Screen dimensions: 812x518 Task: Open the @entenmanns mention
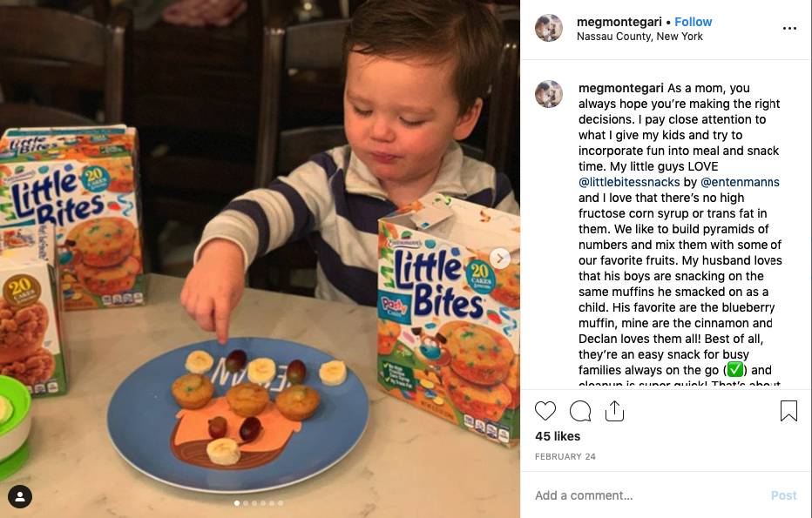click(x=740, y=182)
